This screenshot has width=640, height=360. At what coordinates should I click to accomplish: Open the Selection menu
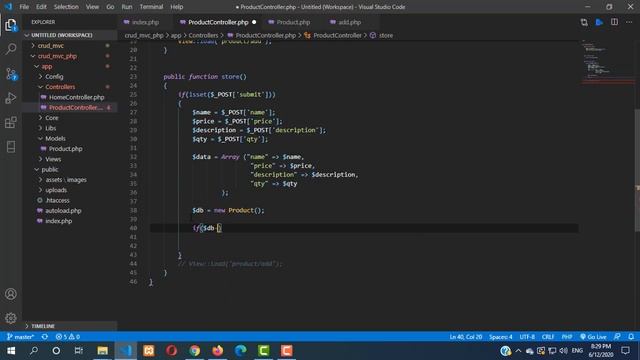pyautogui.click(x=66, y=7)
